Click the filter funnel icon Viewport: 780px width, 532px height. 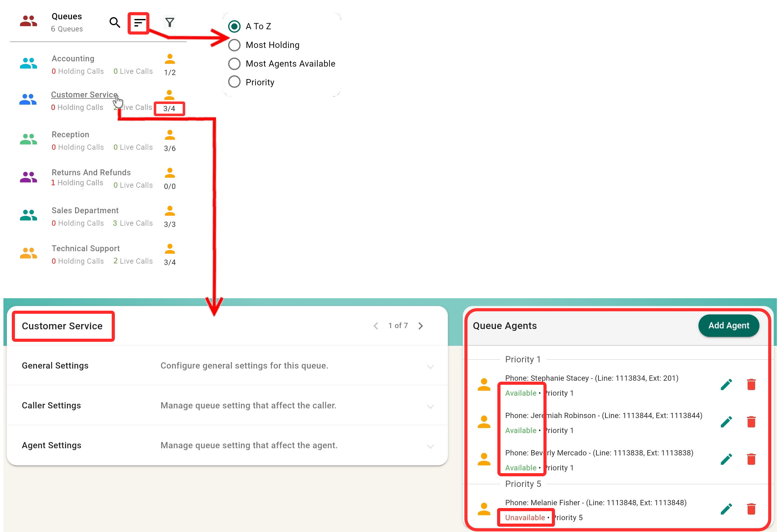pos(170,22)
